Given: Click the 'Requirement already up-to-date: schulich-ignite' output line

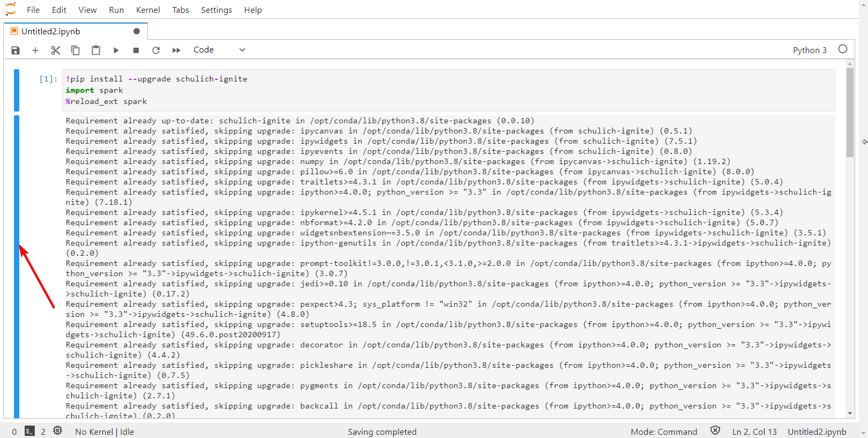Looking at the screenshot, I should pyautogui.click(x=300, y=121).
